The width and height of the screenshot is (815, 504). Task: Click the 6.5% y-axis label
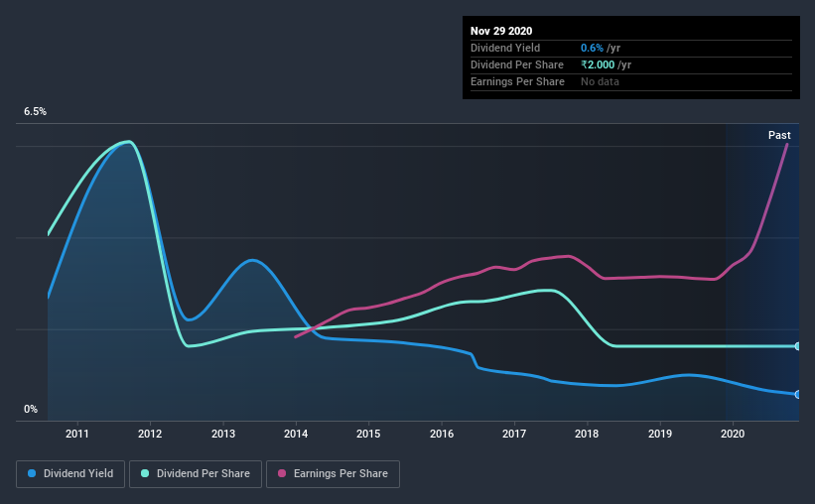click(35, 111)
